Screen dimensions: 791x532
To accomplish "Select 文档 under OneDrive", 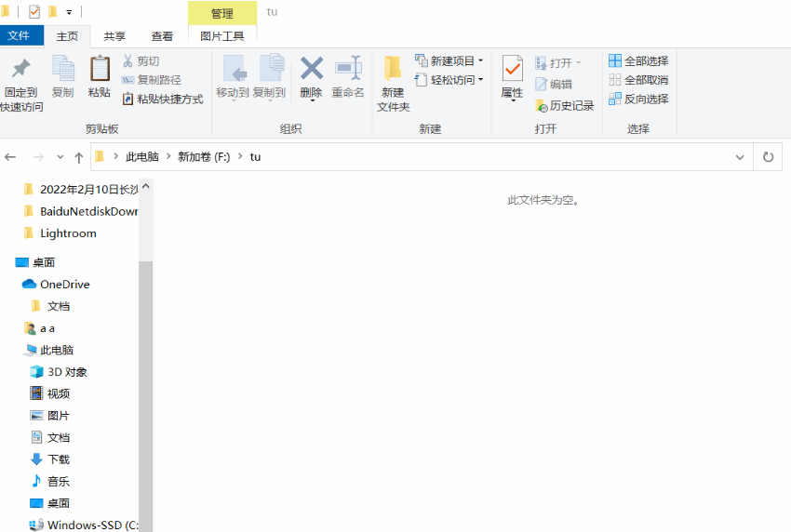I will coord(50,306).
